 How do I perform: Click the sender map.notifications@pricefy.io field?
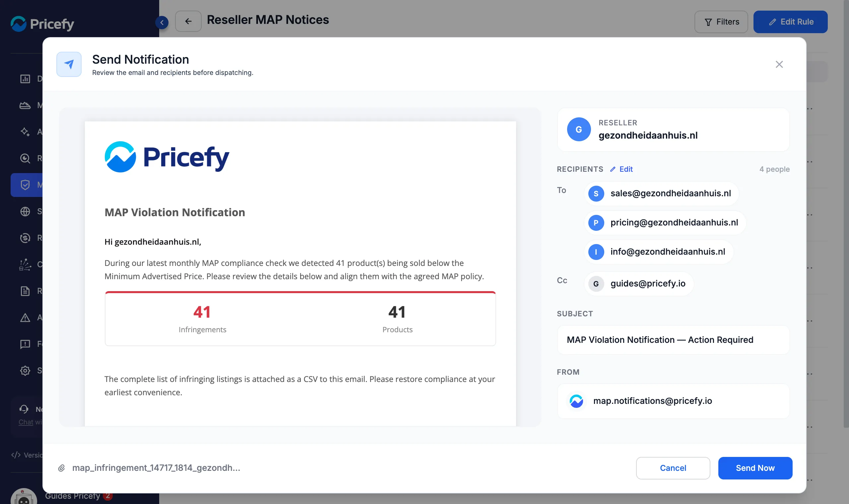[673, 401]
